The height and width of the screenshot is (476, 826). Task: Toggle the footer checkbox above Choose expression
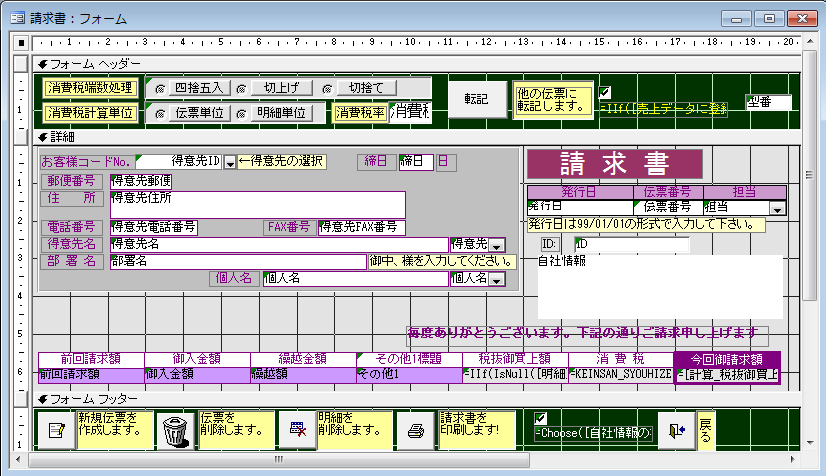tap(540, 418)
